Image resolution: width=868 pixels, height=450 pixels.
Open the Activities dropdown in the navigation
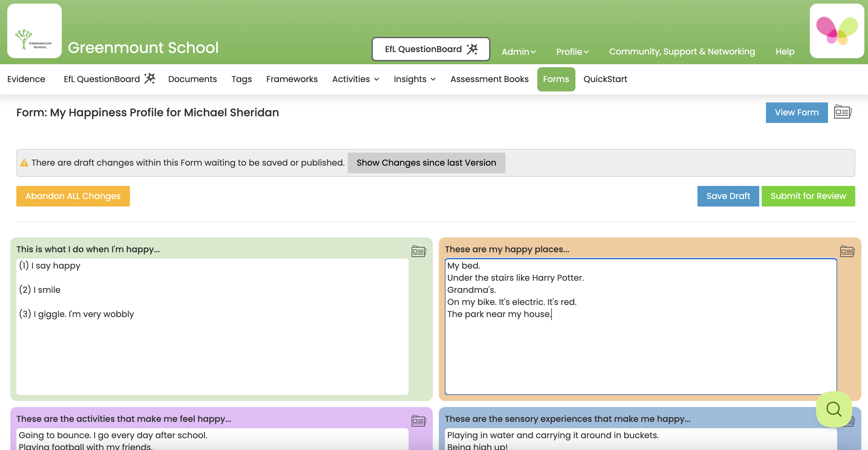[x=355, y=79]
